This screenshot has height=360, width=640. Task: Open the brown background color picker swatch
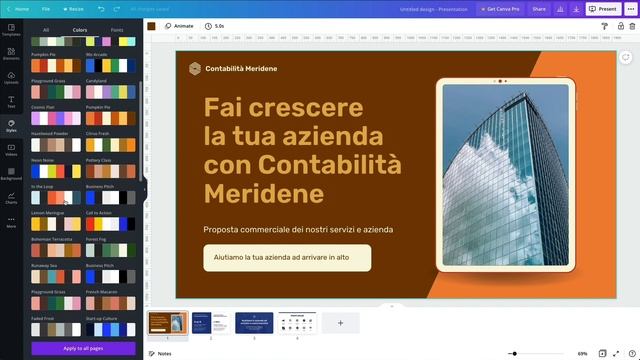pos(151,26)
